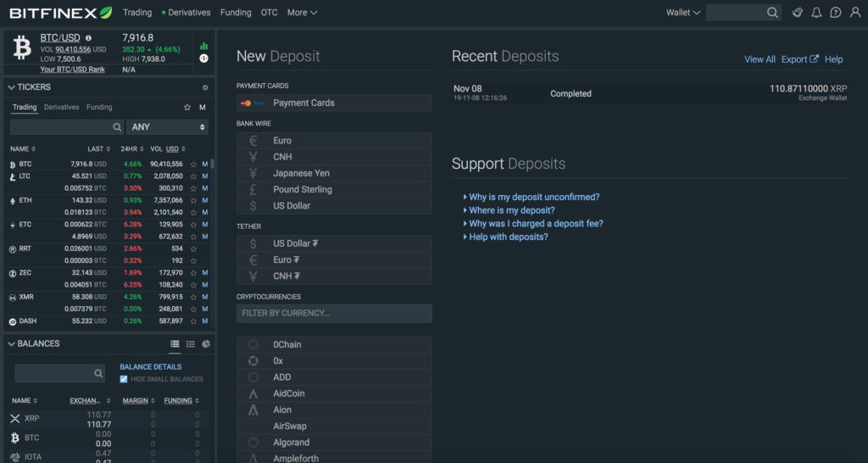The width and height of the screenshot is (868, 463).
Task: Click the handshake affiliate icon
Action: (797, 13)
